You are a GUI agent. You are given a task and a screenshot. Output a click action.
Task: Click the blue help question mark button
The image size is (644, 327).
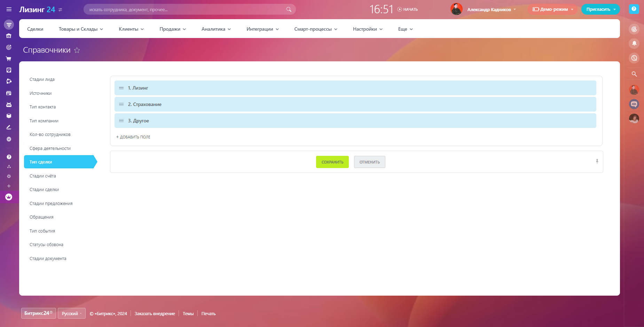(634, 9)
